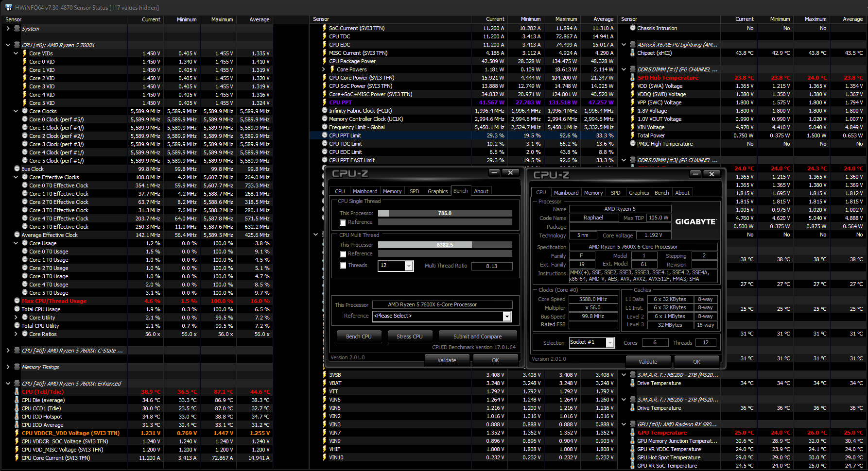Image resolution: width=868 pixels, height=471 pixels.
Task: Click the thermometer icon for GPU Temperature
Action: 633,433
